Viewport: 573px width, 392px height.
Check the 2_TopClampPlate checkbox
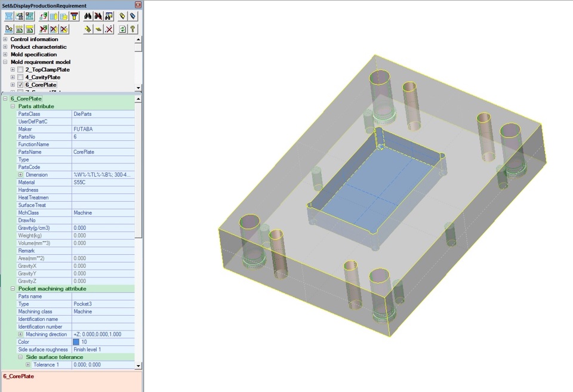coord(20,70)
